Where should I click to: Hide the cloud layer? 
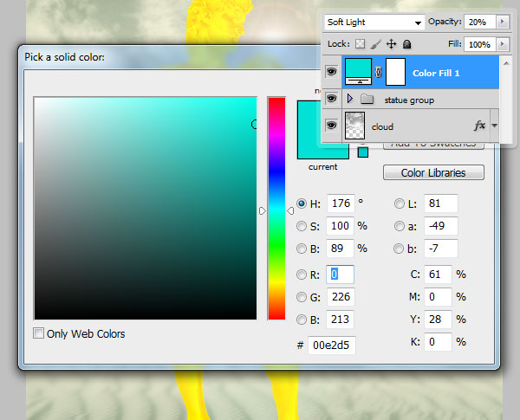[331, 126]
